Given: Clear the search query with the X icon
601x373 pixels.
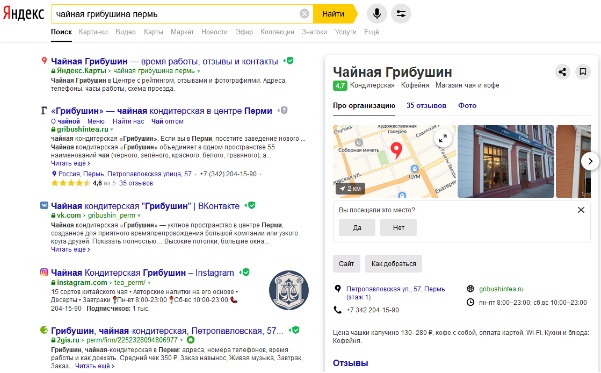Looking at the screenshot, I should tap(304, 14).
